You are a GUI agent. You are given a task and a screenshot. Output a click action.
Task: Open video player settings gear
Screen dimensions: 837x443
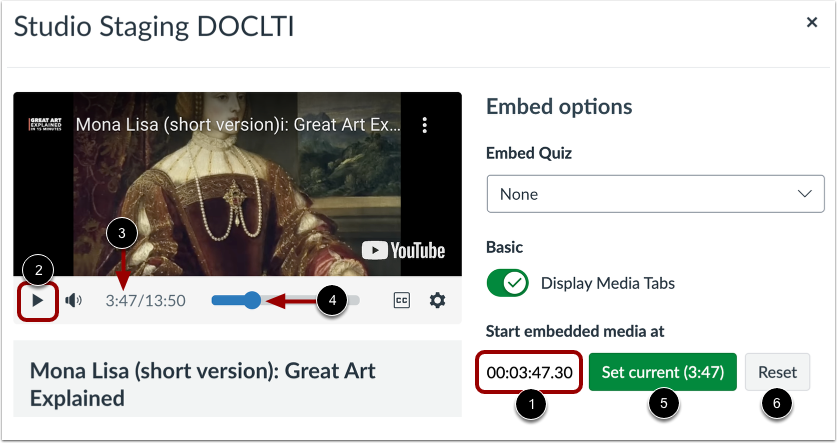[437, 300]
